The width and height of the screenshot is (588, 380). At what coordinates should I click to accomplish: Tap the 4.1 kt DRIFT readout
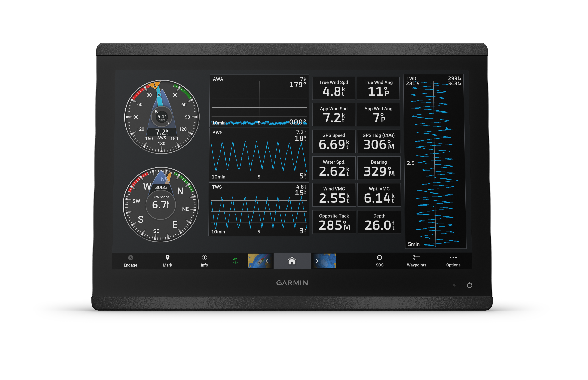pos(162,117)
